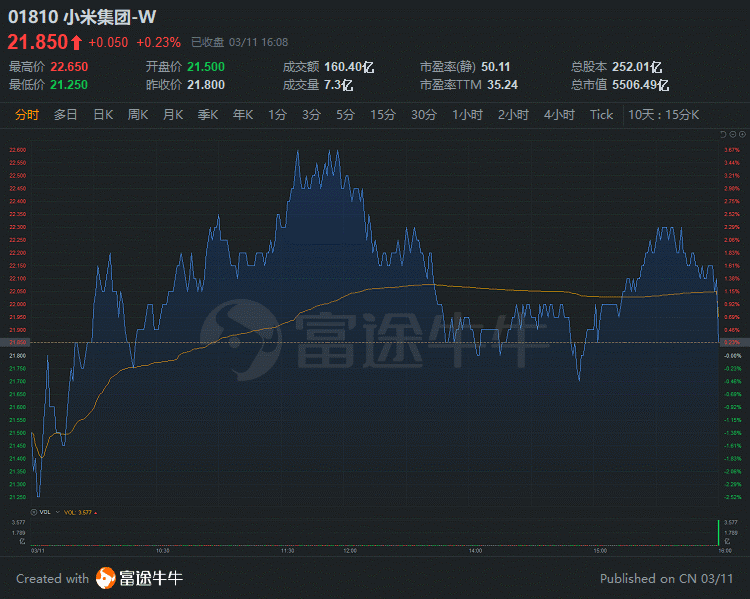Select the 5分 interval tab

click(x=345, y=115)
